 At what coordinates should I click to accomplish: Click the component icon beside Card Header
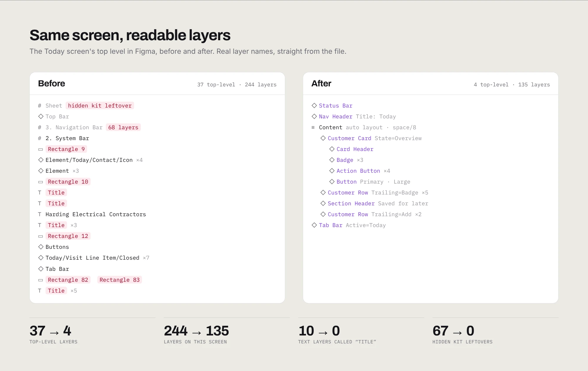pyautogui.click(x=332, y=149)
